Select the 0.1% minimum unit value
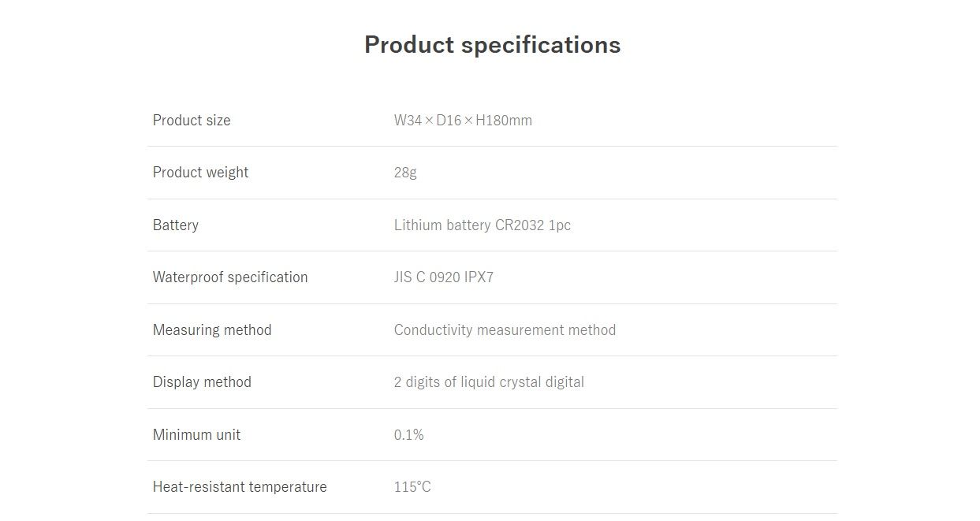The height and width of the screenshot is (521, 980). click(408, 435)
